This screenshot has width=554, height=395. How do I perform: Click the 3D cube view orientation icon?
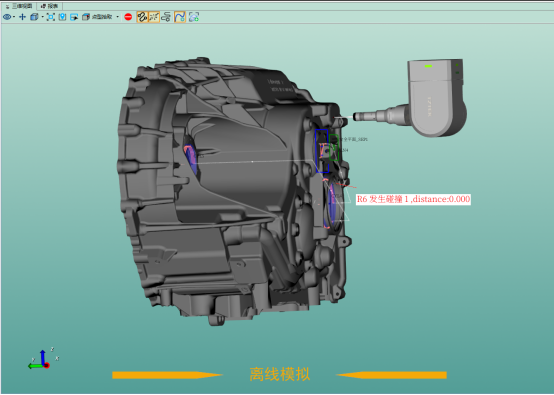34,17
